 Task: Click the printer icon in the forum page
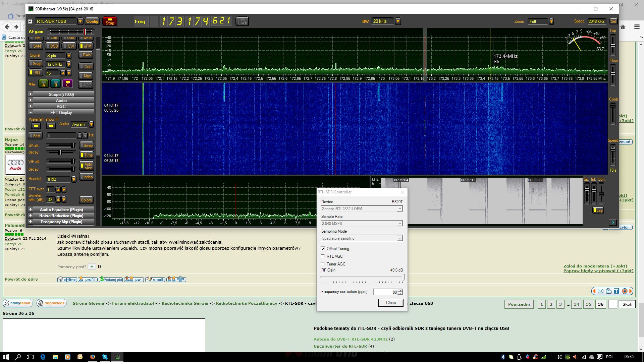pyautogui.click(x=608, y=291)
